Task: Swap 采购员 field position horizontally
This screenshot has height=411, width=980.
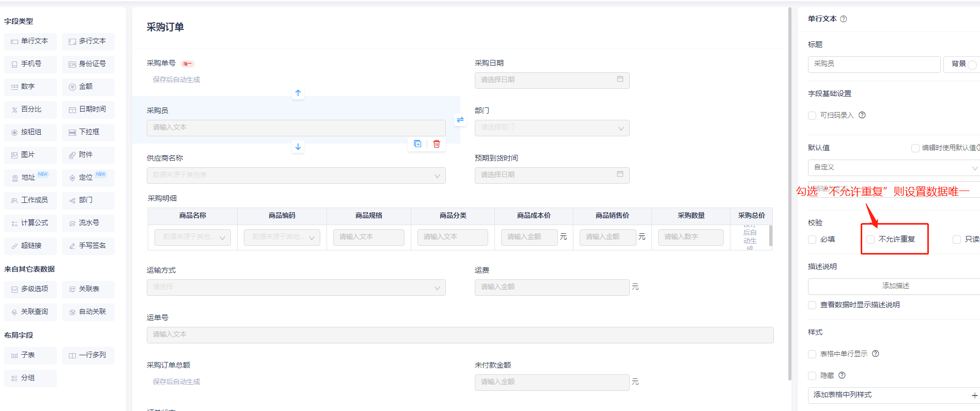Action: 460,120
